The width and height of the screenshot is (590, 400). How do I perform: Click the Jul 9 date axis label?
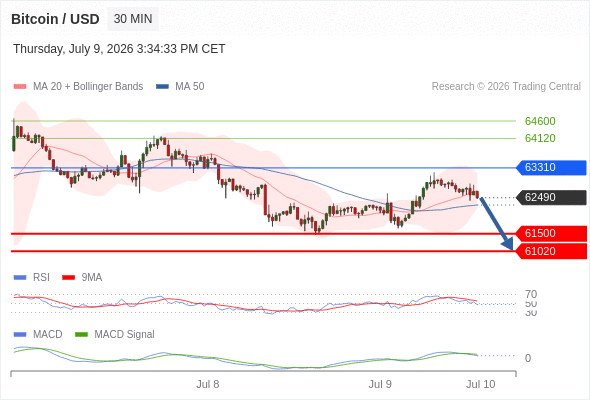tap(380, 384)
